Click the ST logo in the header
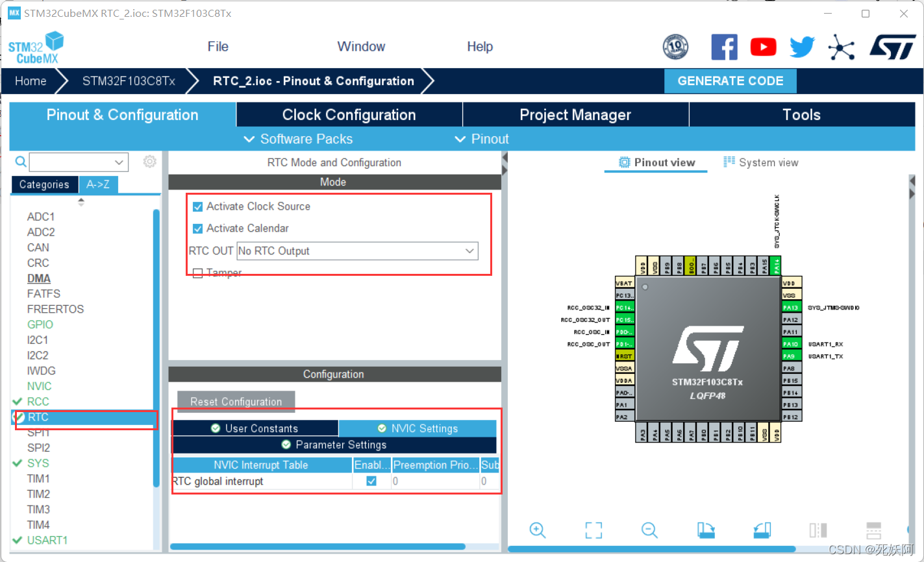 tap(893, 47)
